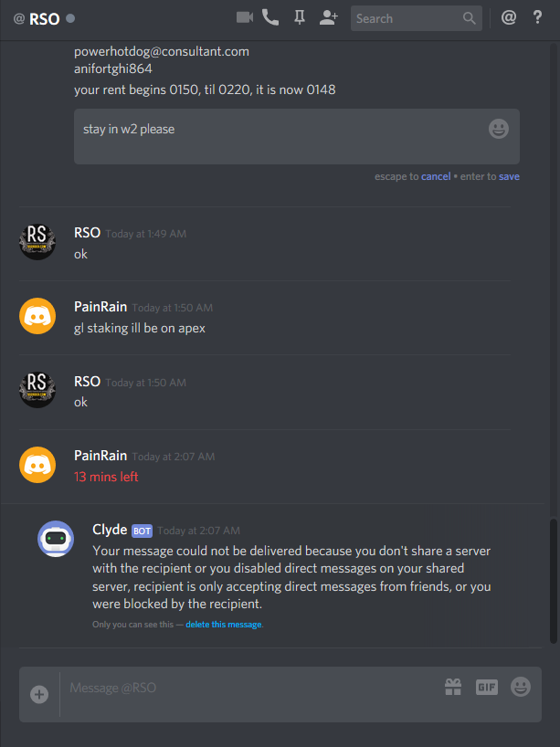Click delete this message link
The image size is (560, 747).
pyautogui.click(x=224, y=624)
